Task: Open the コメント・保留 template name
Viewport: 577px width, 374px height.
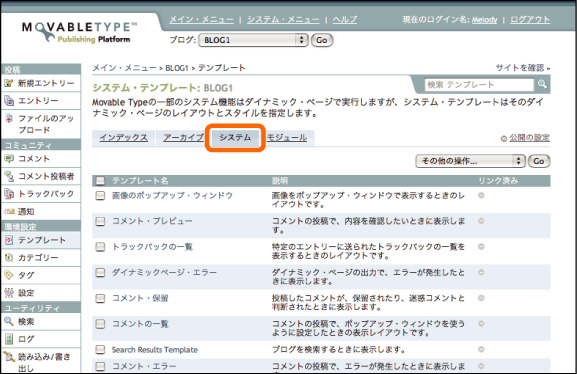Action: [x=140, y=298]
